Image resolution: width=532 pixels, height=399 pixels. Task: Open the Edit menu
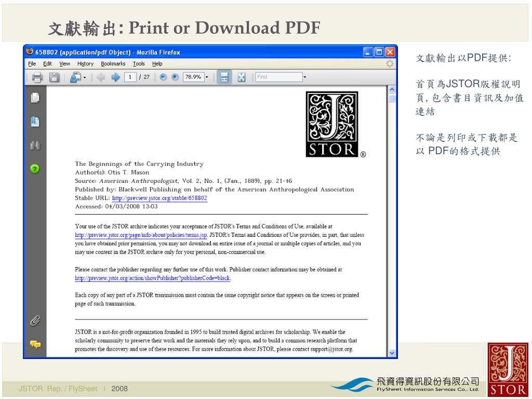click(x=47, y=64)
